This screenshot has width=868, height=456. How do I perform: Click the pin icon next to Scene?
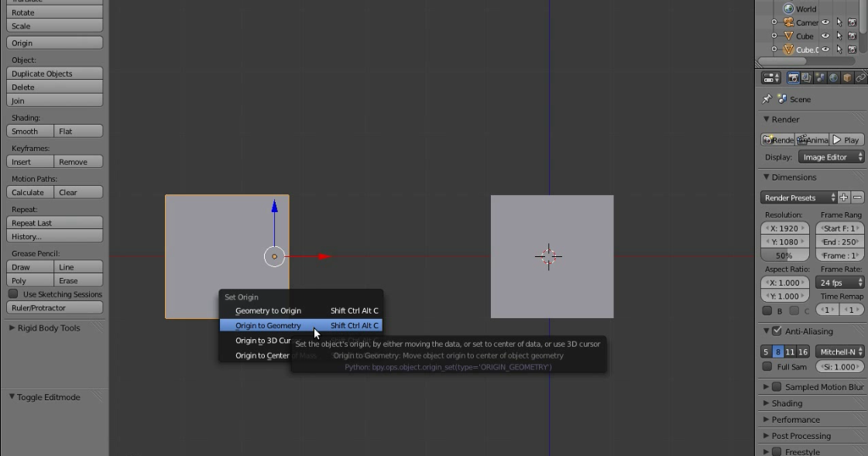click(x=766, y=98)
